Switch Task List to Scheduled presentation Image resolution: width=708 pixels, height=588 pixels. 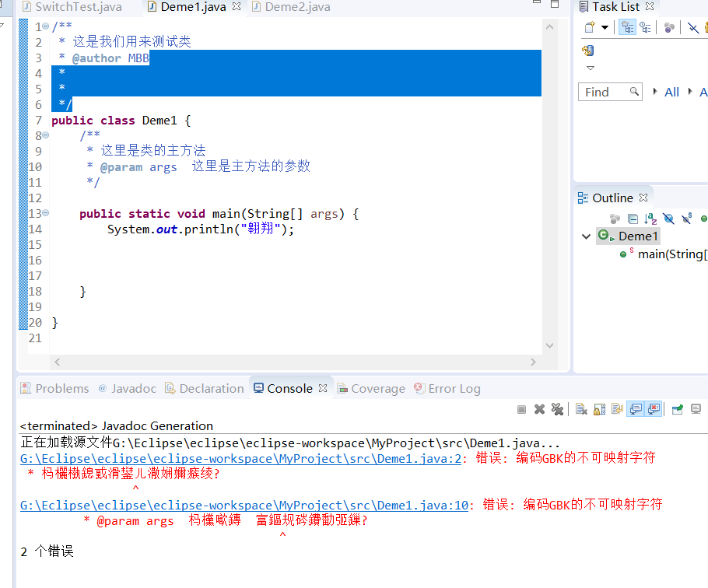[645, 27]
